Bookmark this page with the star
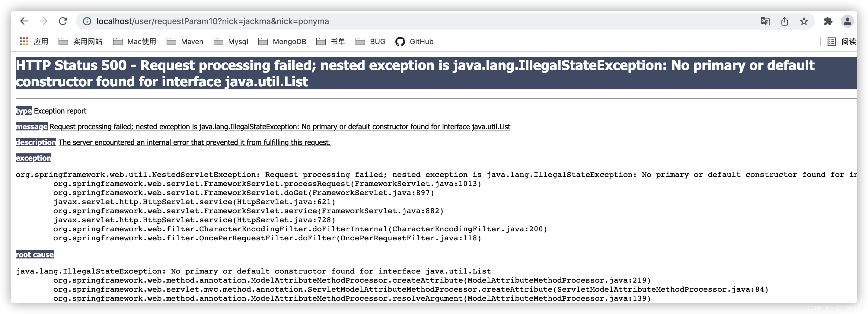 [x=805, y=21]
